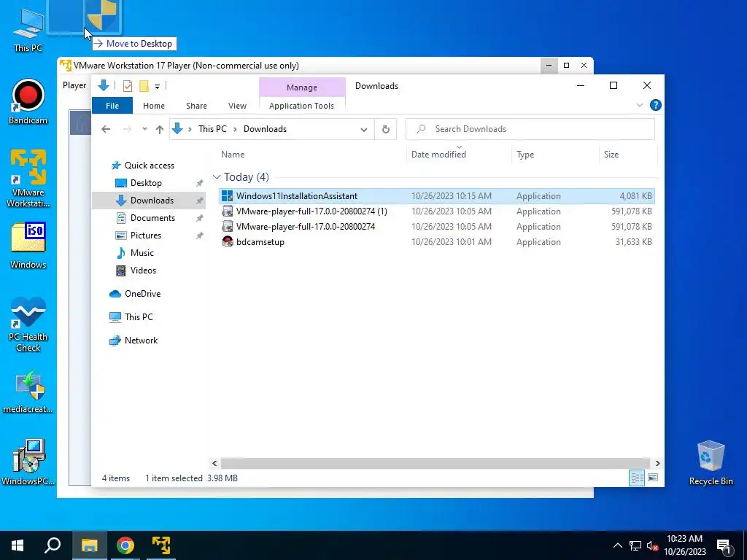This screenshot has width=747, height=560.
Task: Open taskbar Search
Action: (53, 545)
